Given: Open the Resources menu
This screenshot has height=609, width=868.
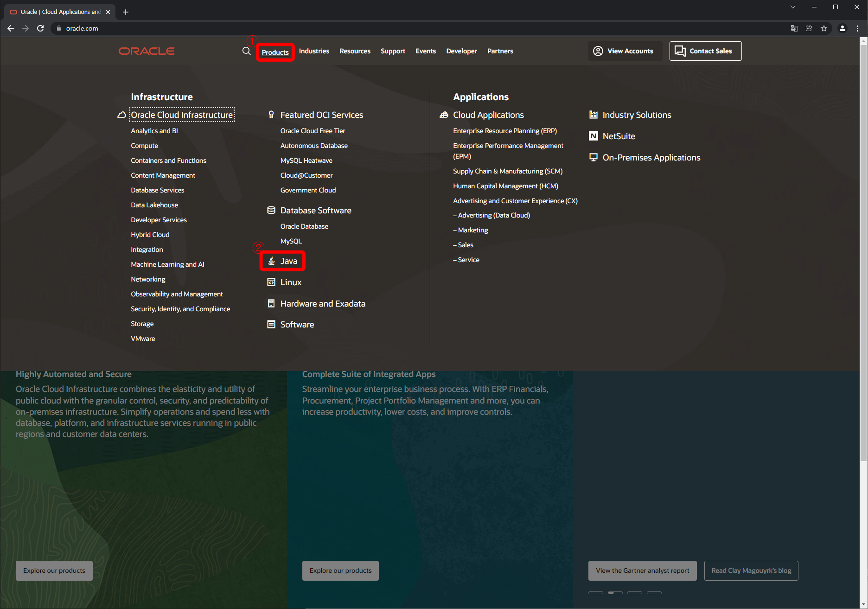Looking at the screenshot, I should point(355,51).
